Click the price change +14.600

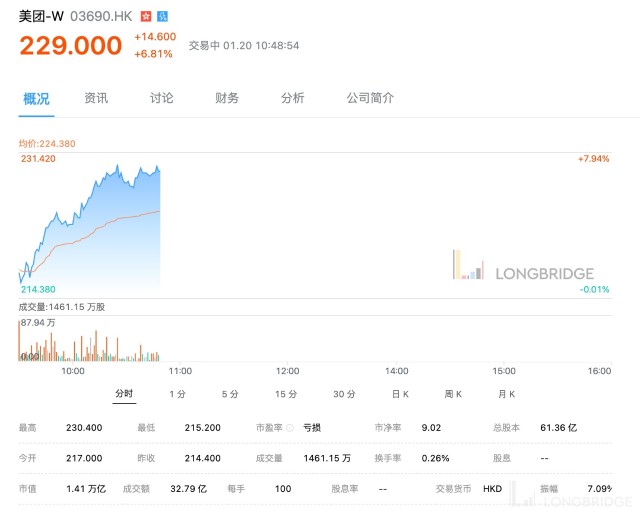155,37
